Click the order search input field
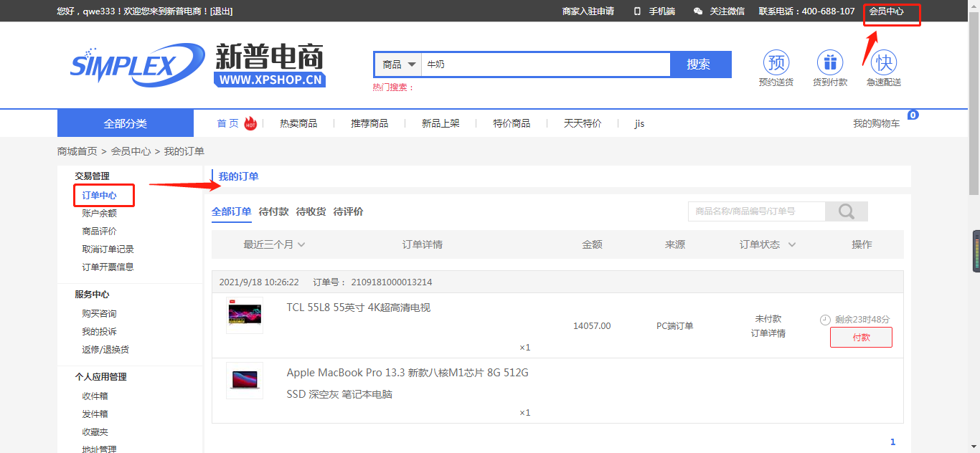The height and width of the screenshot is (453, 980). coord(756,211)
